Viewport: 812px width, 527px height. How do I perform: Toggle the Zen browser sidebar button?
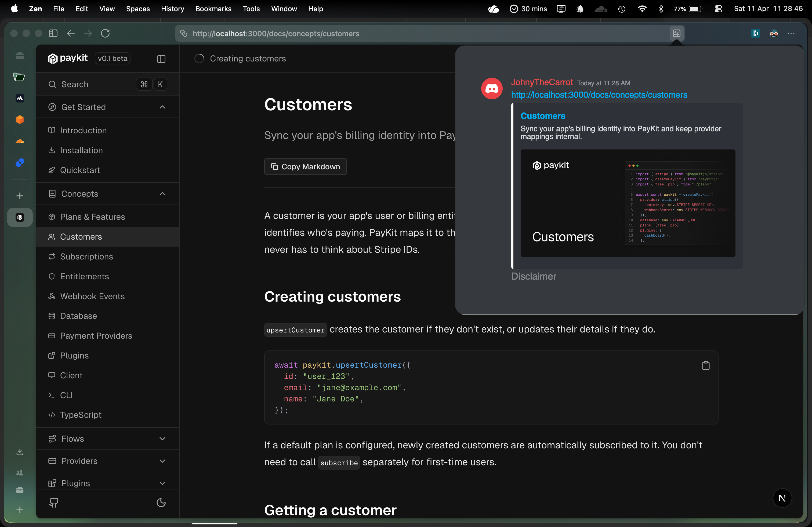53,33
